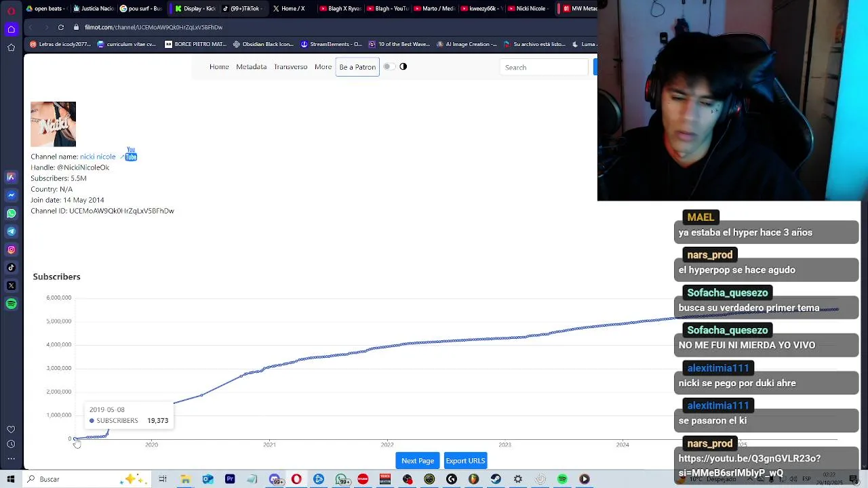The height and width of the screenshot is (488, 868).
Task: Click the YouTube logo beside channel name
Action: pyautogui.click(x=131, y=154)
